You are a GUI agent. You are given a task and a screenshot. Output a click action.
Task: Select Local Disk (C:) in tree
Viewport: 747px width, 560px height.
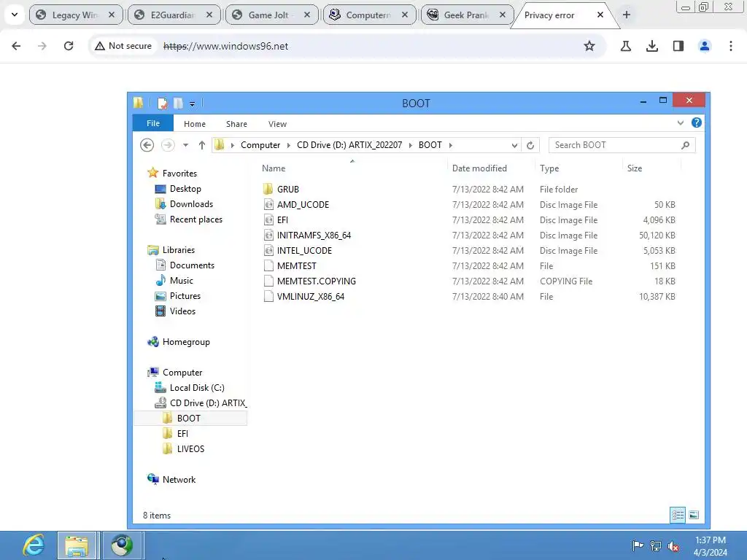(197, 388)
